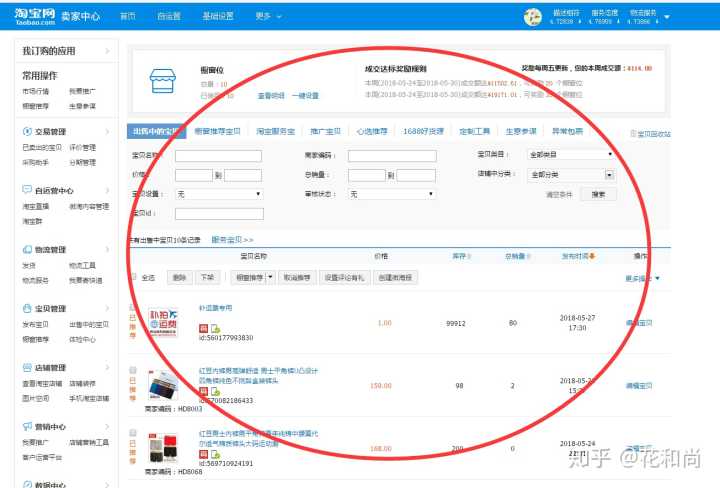Expand the account arrow in top-right header

pos(667,17)
